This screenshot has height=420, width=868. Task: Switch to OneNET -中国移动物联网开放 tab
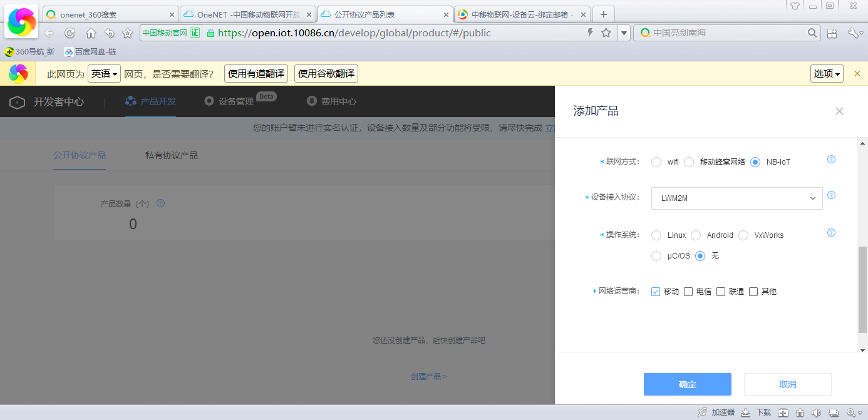(x=248, y=14)
